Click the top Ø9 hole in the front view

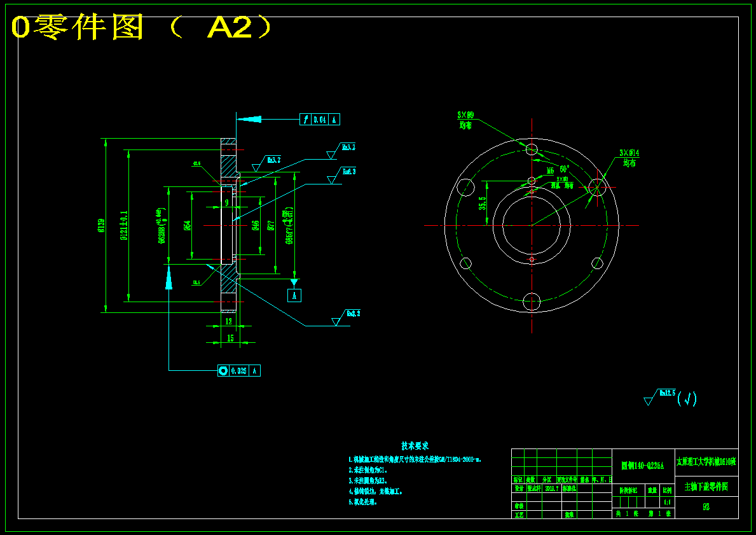coord(532,149)
